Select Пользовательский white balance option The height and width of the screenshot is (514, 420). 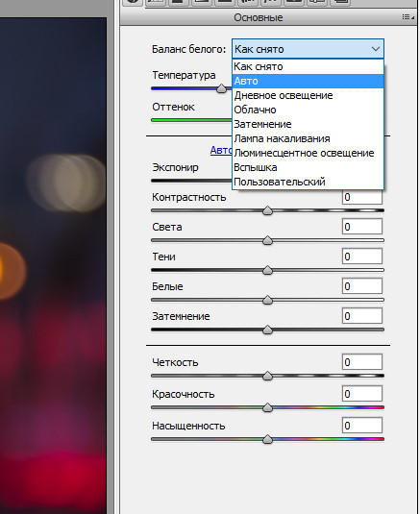pyautogui.click(x=308, y=182)
